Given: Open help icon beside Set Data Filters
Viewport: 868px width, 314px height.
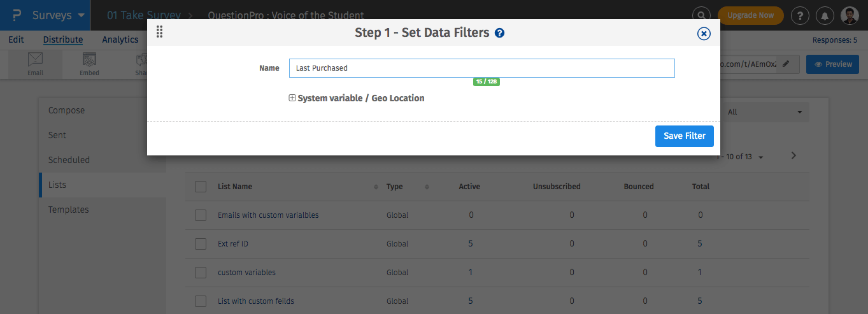Looking at the screenshot, I should pos(499,33).
